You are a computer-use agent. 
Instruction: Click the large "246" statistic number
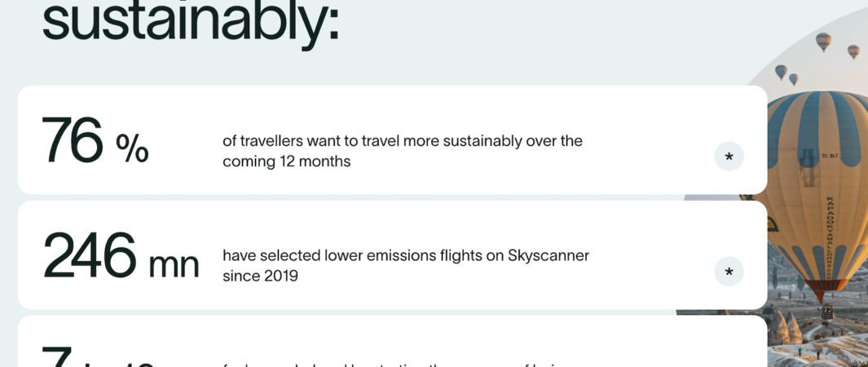click(x=89, y=255)
